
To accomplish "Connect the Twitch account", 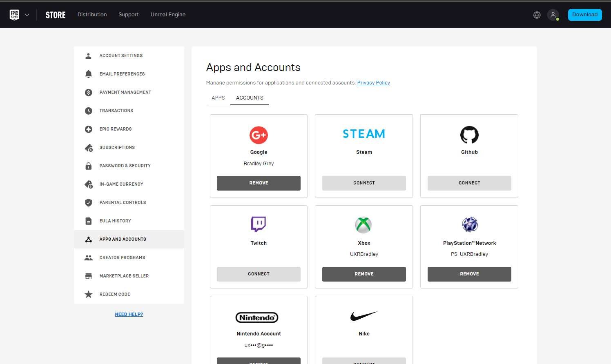I will click(259, 274).
